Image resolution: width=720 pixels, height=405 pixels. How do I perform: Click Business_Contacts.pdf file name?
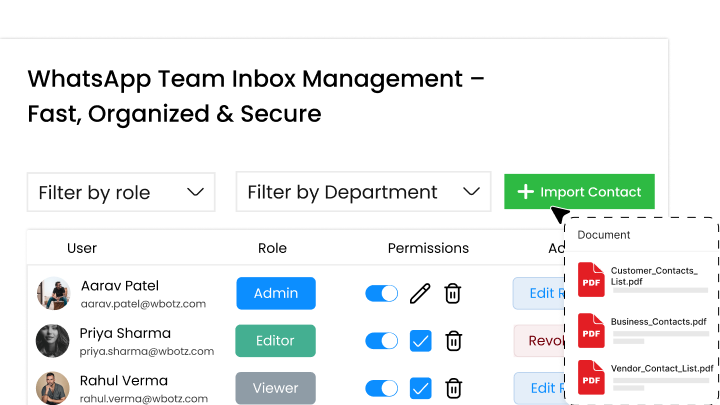point(658,321)
